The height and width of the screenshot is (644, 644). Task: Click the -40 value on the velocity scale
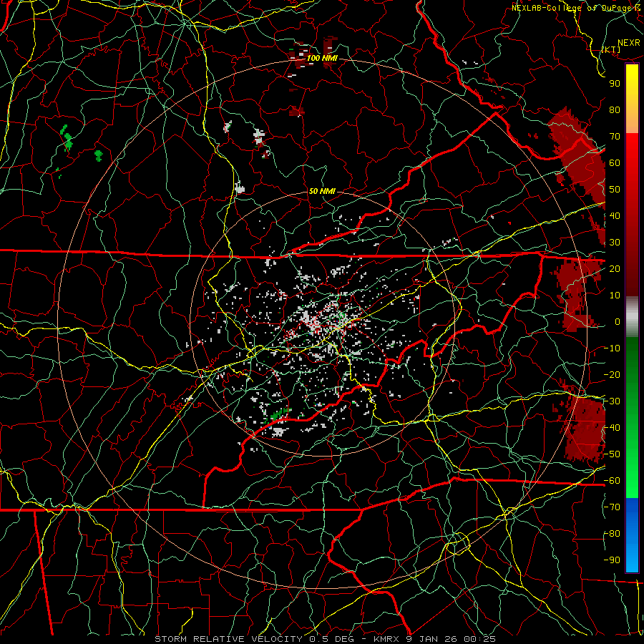coord(612,428)
